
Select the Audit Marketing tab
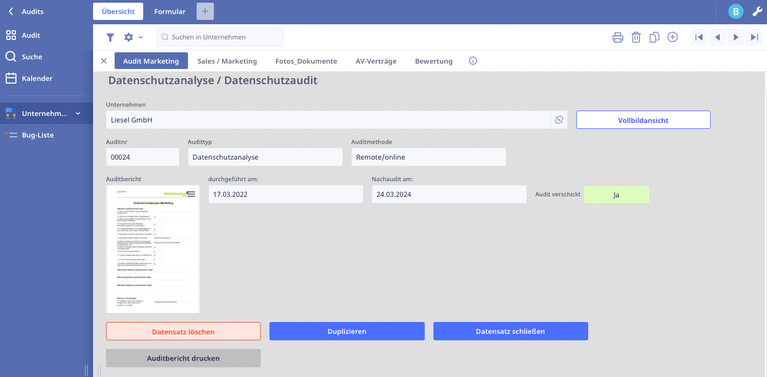(151, 61)
